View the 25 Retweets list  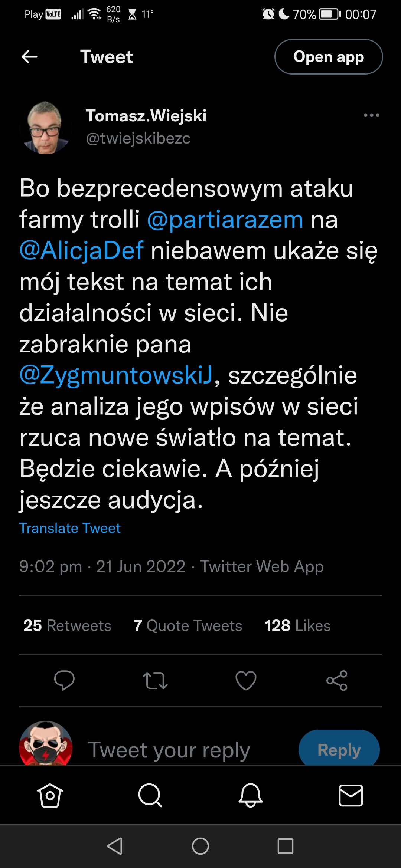[x=67, y=626]
